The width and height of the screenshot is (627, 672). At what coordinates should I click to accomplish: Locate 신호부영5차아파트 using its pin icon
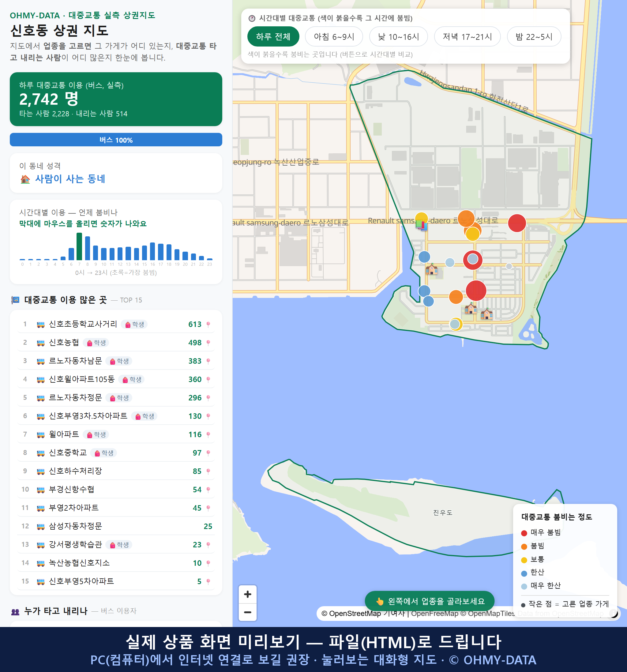pos(208,581)
